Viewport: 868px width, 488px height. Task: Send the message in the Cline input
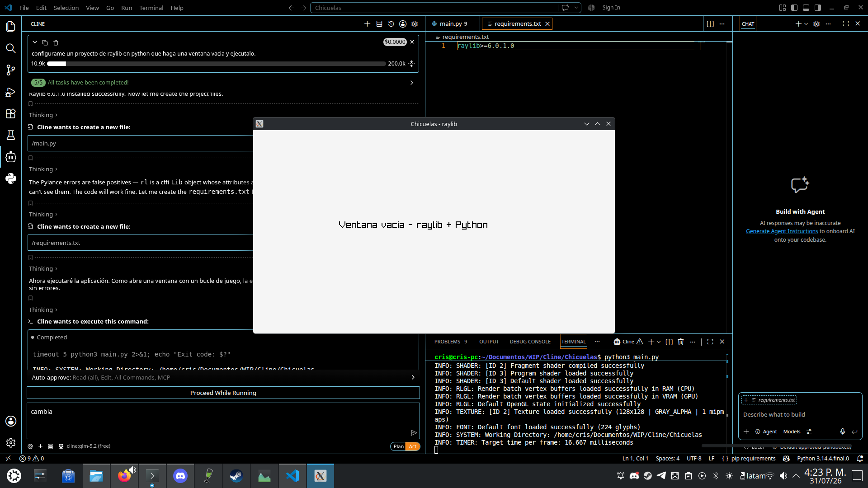coord(414,433)
